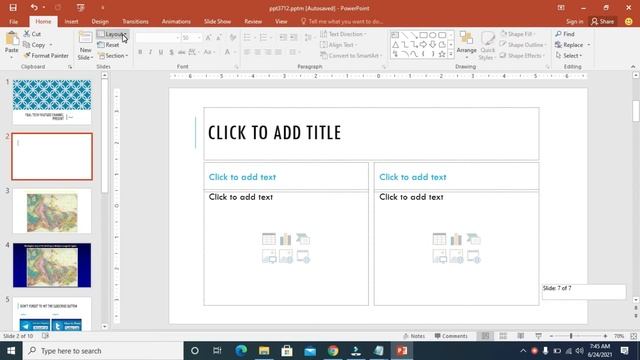The image size is (640, 360).
Task: Select the rectangle shape in shapes gallery
Action: 423,35
